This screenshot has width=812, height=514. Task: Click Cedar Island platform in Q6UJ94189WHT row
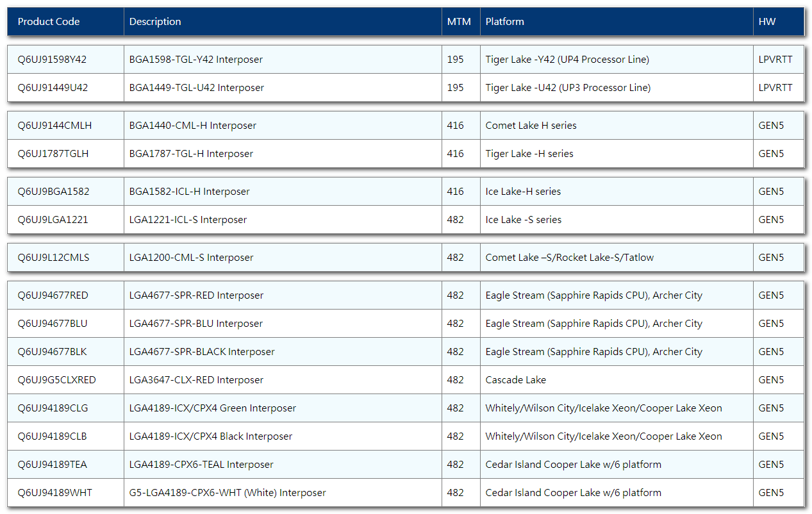pyautogui.click(x=574, y=493)
